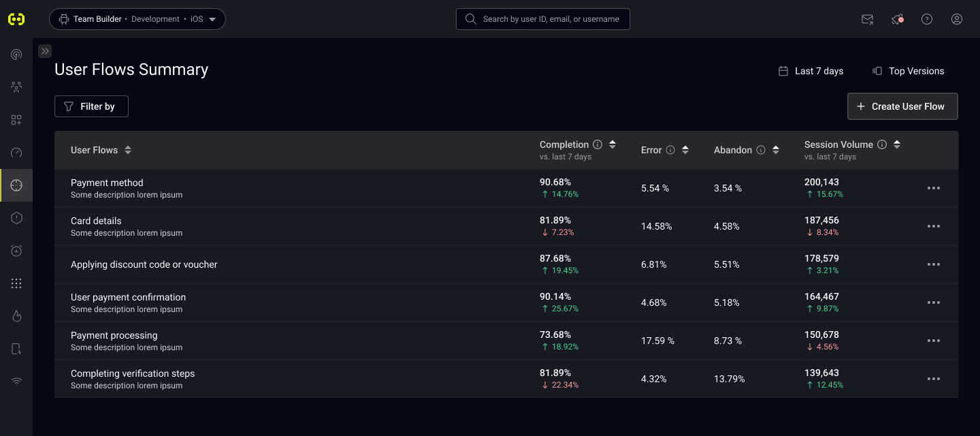Click the 8.73 % abandon value
The width and height of the screenshot is (980, 436).
click(728, 341)
